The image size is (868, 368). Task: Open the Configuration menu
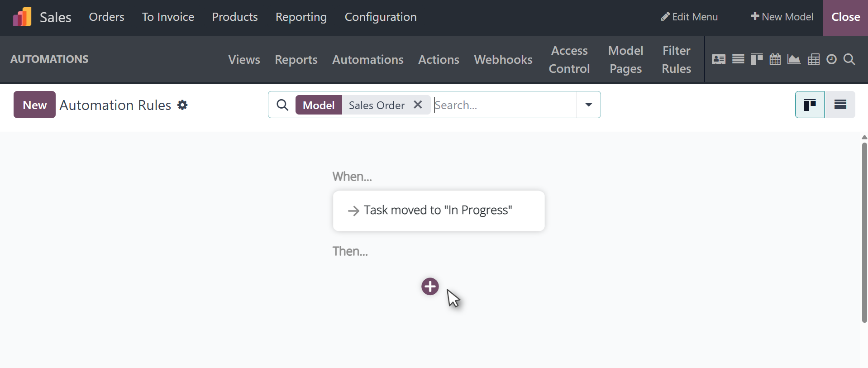[x=381, y=17]
